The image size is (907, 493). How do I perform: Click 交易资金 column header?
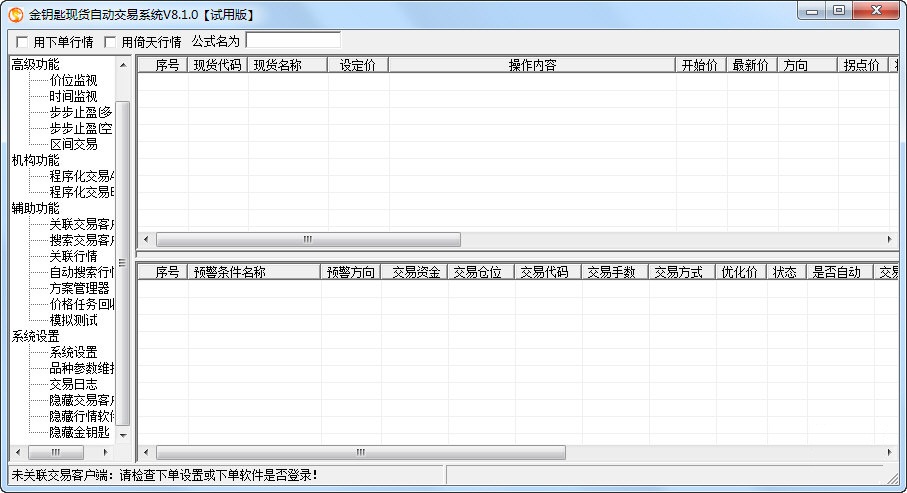[x=414, y=272]
